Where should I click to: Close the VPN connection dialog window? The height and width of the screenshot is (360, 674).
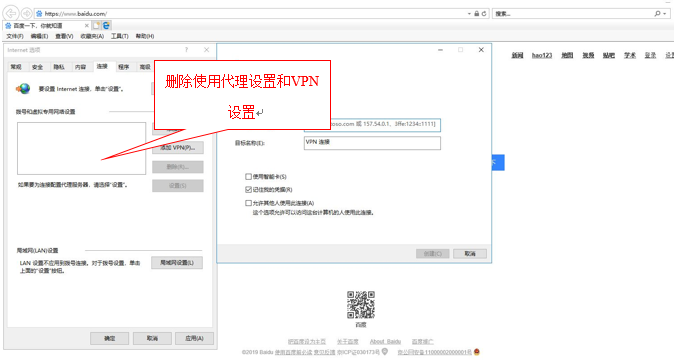point(481,50)
